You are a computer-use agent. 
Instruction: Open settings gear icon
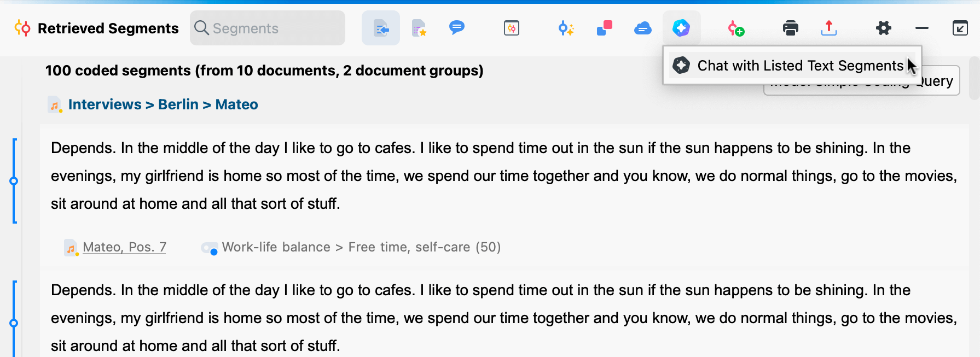pos(884,28)
